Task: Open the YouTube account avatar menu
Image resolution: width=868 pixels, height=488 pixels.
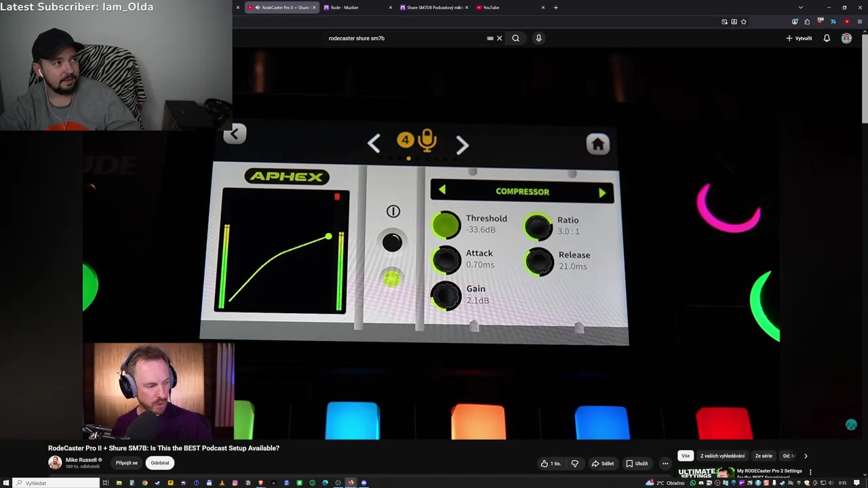Action: click(846, 38)
